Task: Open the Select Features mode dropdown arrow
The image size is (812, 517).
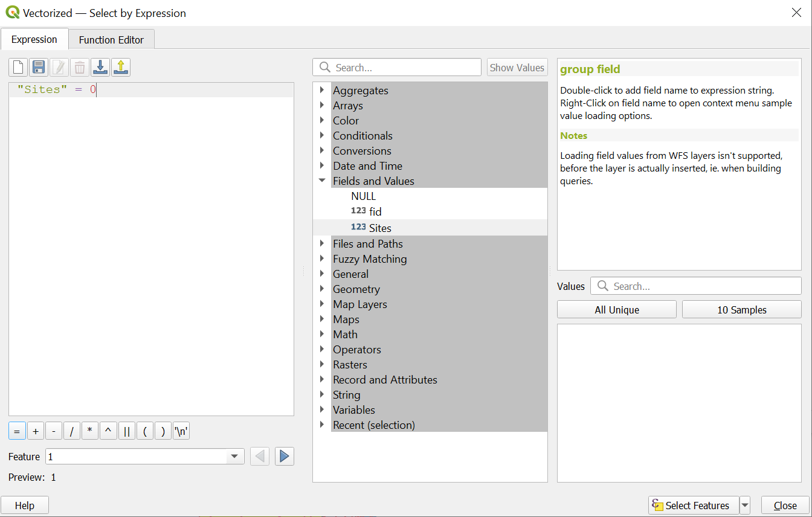Action: point(745,505)
